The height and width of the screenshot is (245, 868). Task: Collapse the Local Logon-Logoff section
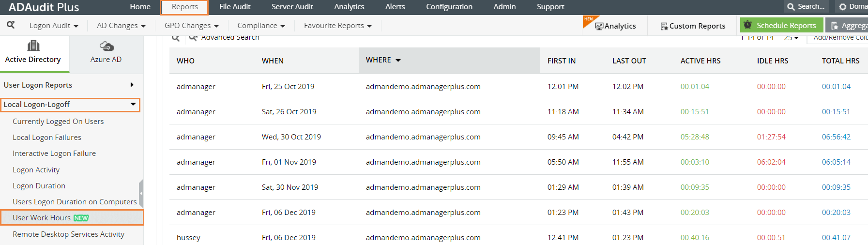133,104
